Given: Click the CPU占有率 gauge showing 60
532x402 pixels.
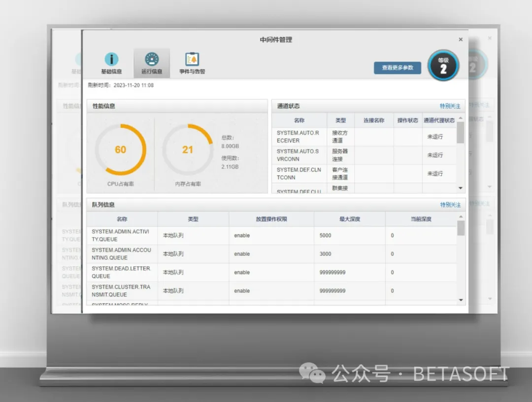Looking at the screenshot, I should (121, 150).
